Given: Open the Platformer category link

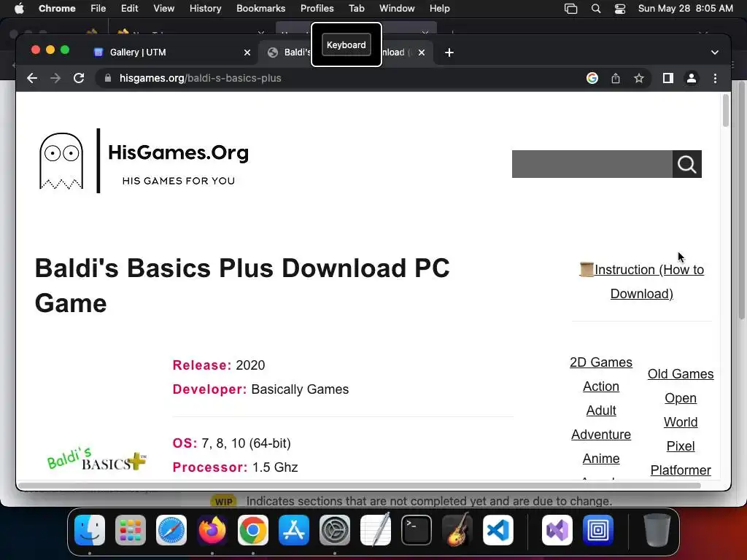Looking at the screenshot, I should click(681, 470).
